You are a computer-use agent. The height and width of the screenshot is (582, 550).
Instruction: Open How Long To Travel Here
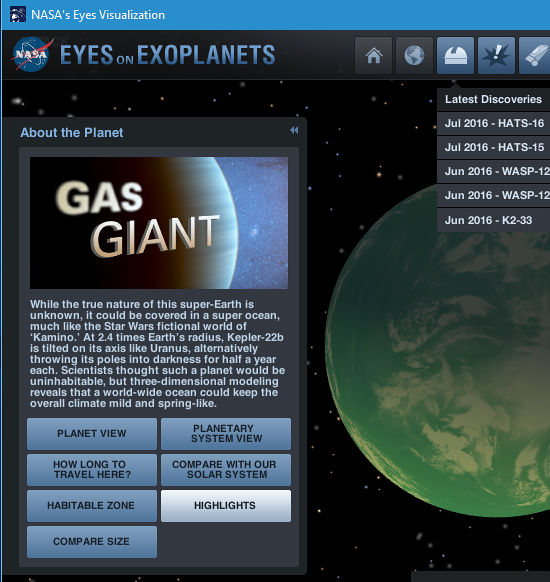[x=92, y=470]
